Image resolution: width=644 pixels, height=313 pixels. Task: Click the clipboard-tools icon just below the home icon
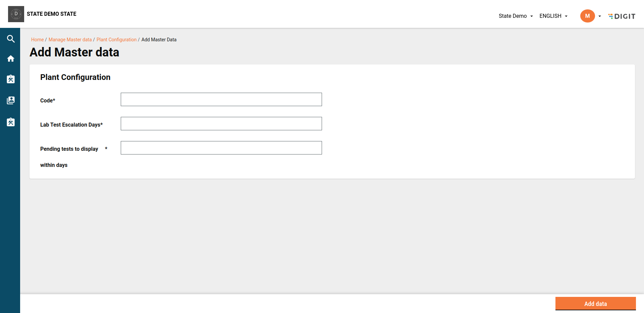(x=11, y=79)
